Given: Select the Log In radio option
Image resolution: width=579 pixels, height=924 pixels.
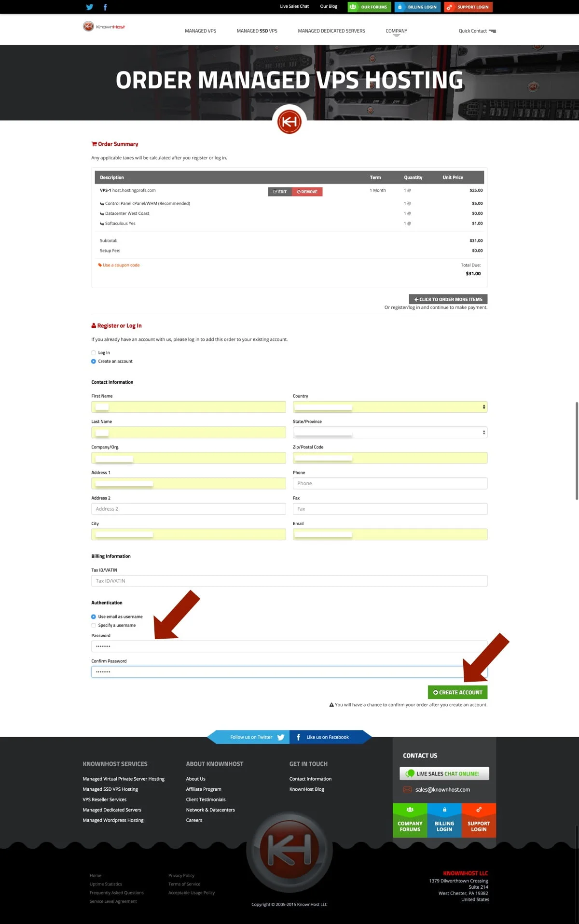Looking at the screenshot, I should [x=94, y=353].
